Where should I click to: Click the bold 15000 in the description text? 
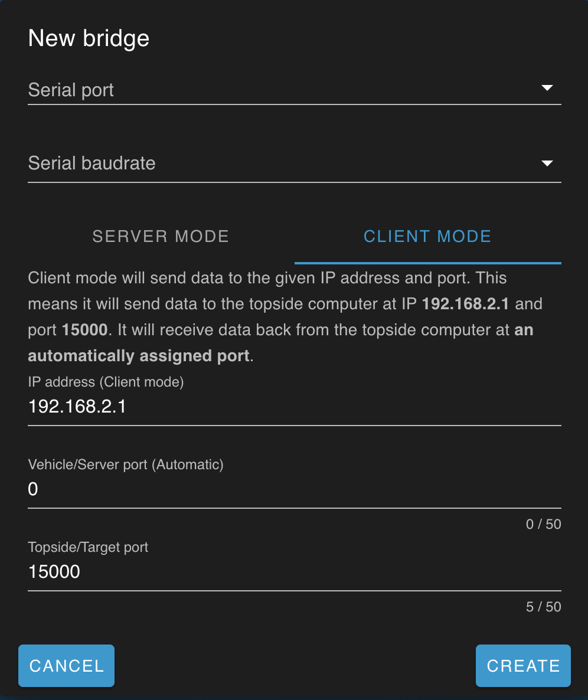[84, 331]
